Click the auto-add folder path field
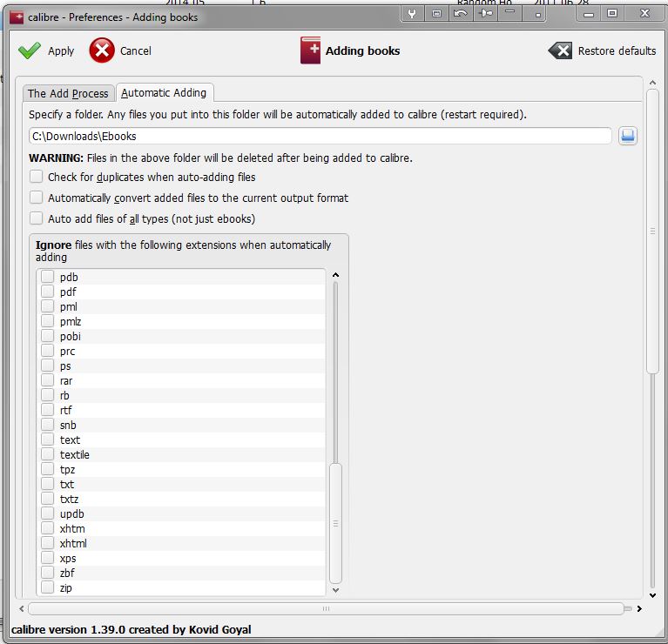This screenshot has height=644, width=668. pos(321,137)
